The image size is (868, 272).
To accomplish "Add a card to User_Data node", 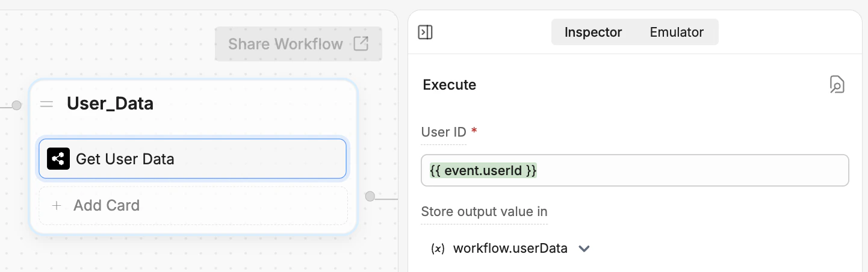I will click(x=193, y=205).
